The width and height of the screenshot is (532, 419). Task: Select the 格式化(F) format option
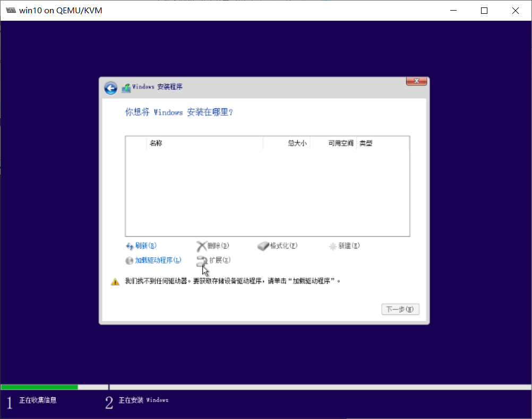284,246
